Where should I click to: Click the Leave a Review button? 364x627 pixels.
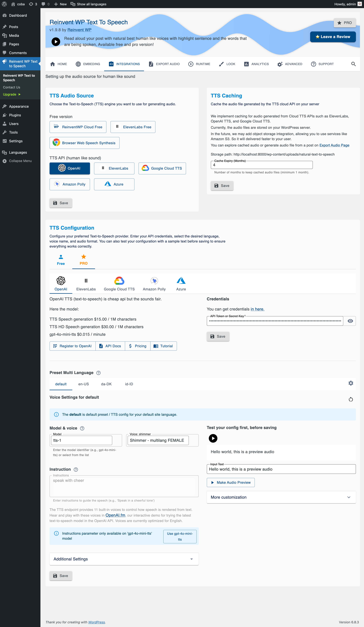(333, 37)
